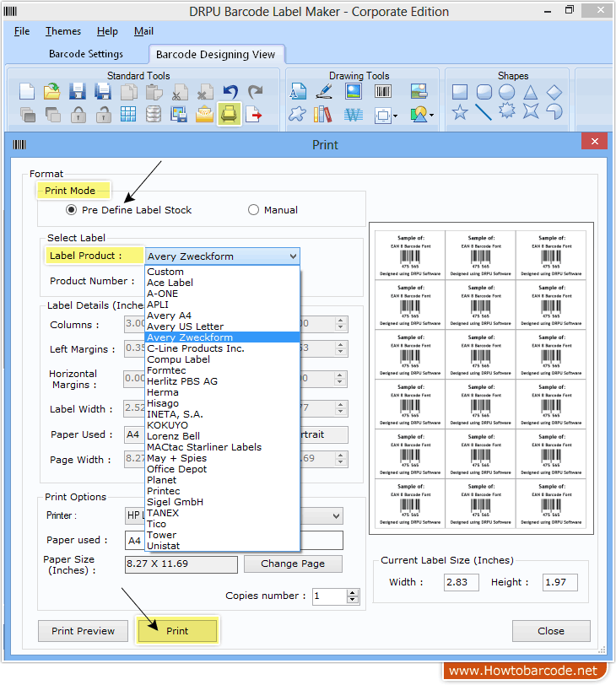Viewport: 616px width, 685px height.
Task: Choose Custom from the label product list
Action: [x=223, y=272]
